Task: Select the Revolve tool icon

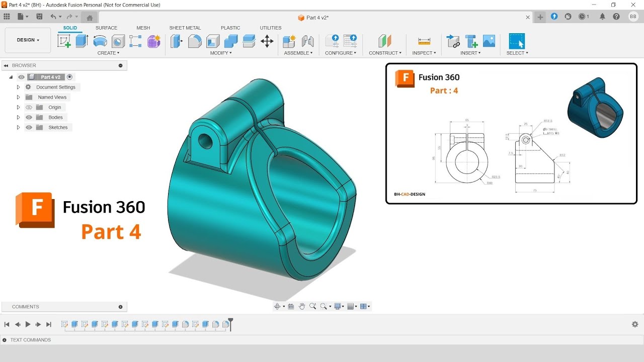Action: coord(100,41)
